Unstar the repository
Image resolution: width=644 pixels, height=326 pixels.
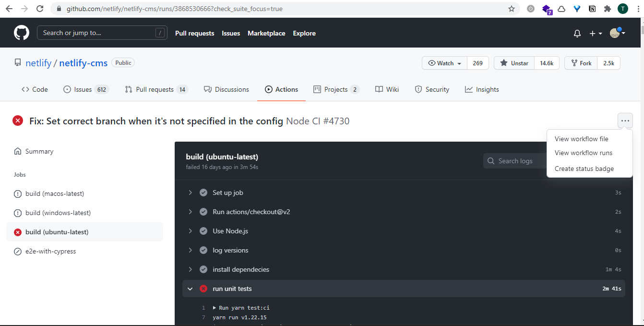[514, 63]
